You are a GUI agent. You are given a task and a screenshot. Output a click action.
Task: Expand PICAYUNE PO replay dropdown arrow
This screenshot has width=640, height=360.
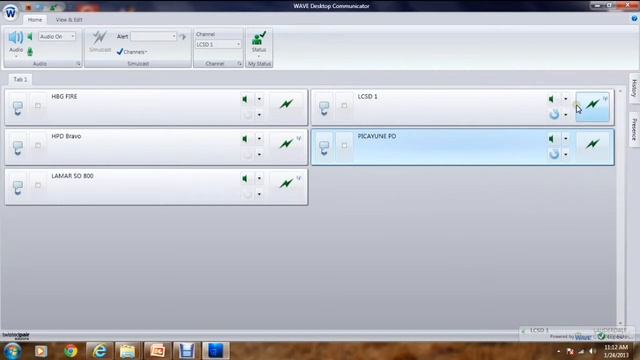566,154
